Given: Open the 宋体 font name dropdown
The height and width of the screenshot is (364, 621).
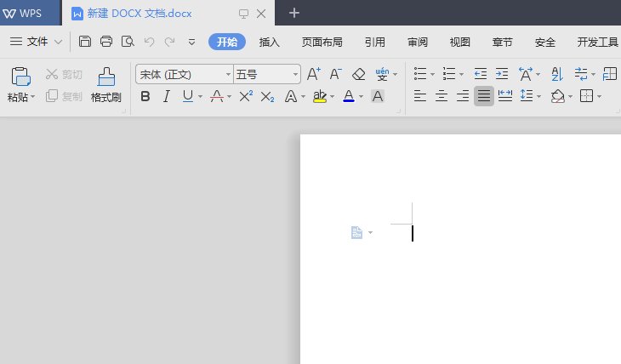Looking at the screenshot, I should coord(228,74).
